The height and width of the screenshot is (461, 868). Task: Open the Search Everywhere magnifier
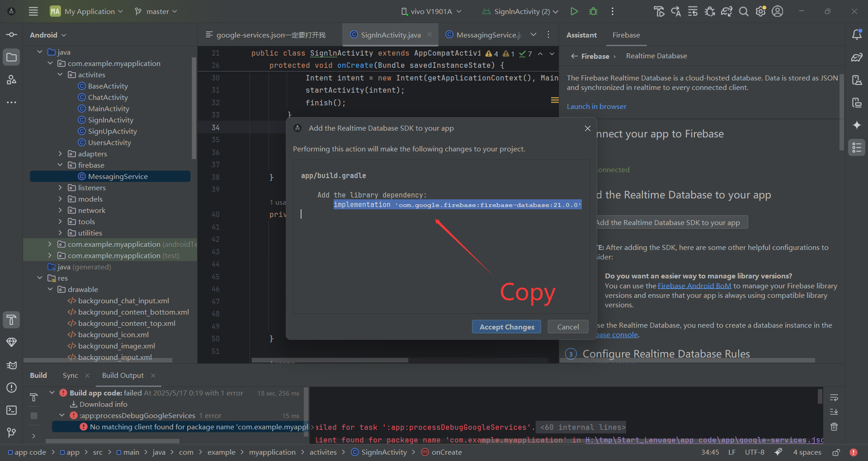point(744,11)
